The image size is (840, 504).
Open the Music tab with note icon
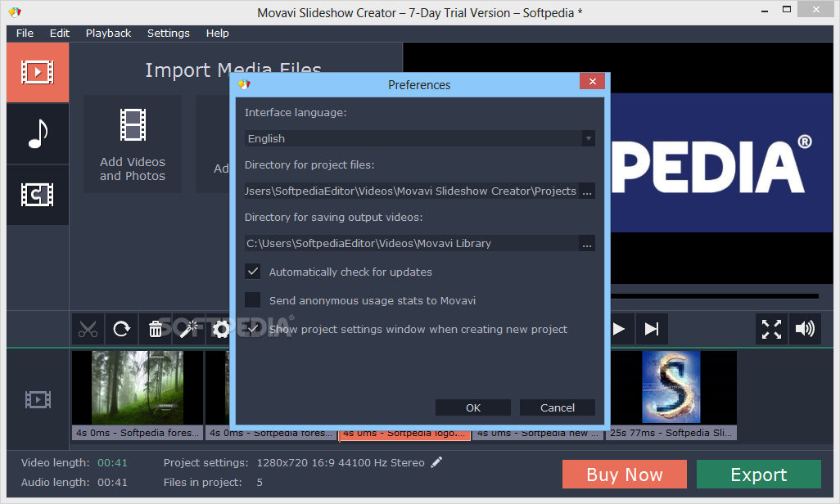pyautogui.click(x=38, y=133)
